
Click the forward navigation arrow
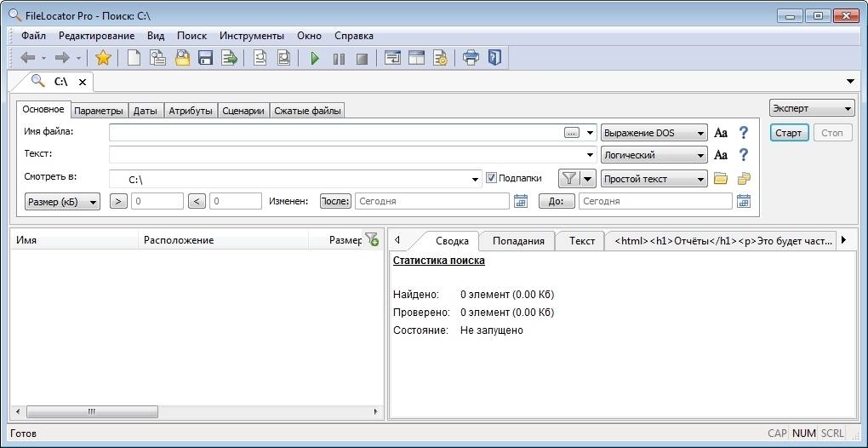[62, 58]
